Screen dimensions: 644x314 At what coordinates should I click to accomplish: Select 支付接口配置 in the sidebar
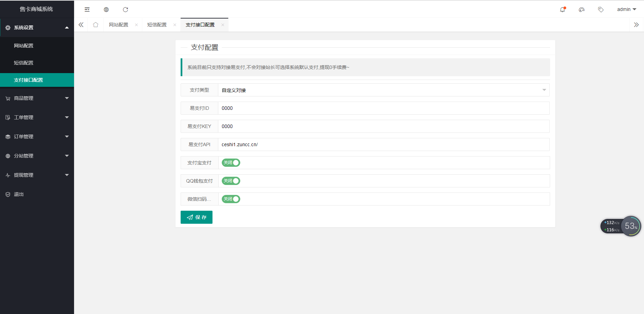(x=37, y=80)
